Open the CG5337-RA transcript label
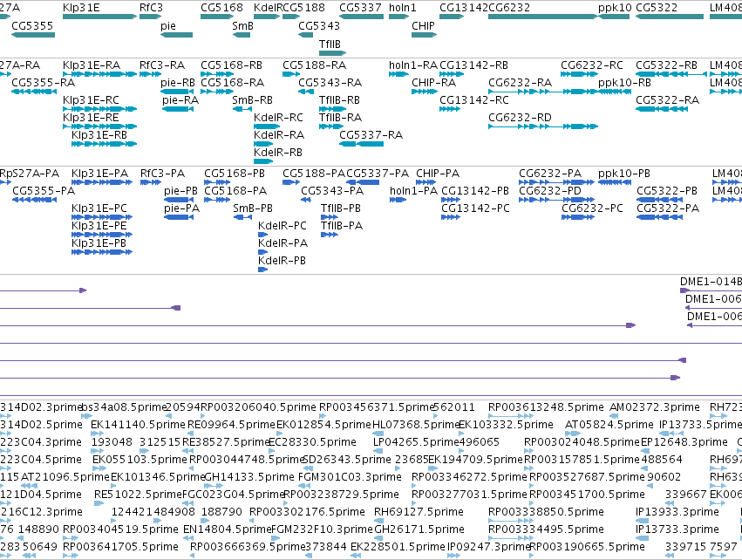This screenshot has height=560, width=742. pyautogui.click(x=371, y=135)
